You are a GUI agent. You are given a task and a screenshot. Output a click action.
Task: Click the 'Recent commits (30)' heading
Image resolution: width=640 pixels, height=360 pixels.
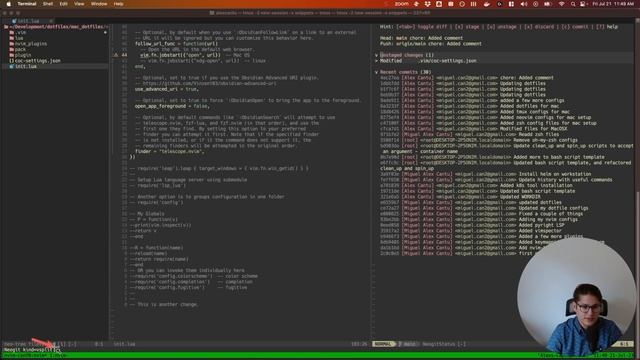[406, 72]
